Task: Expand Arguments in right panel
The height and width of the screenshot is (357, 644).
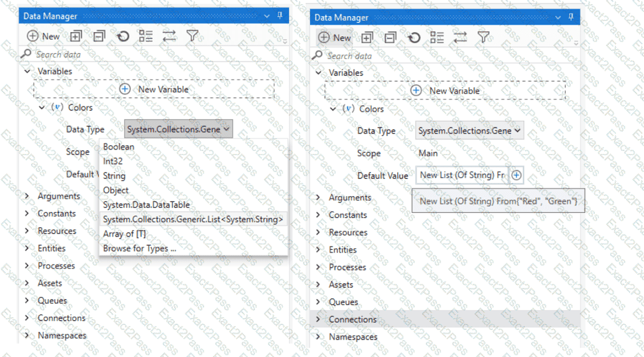Action: tap(318, 198)
